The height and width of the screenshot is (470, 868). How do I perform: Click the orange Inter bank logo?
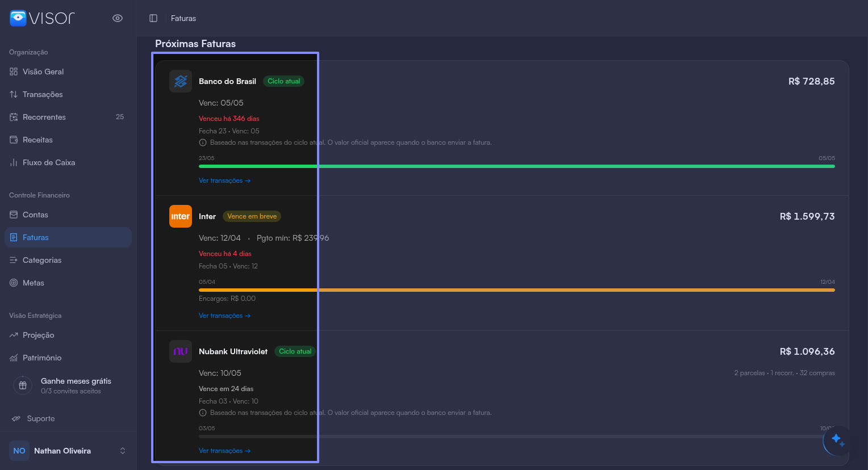pos(181,216)
